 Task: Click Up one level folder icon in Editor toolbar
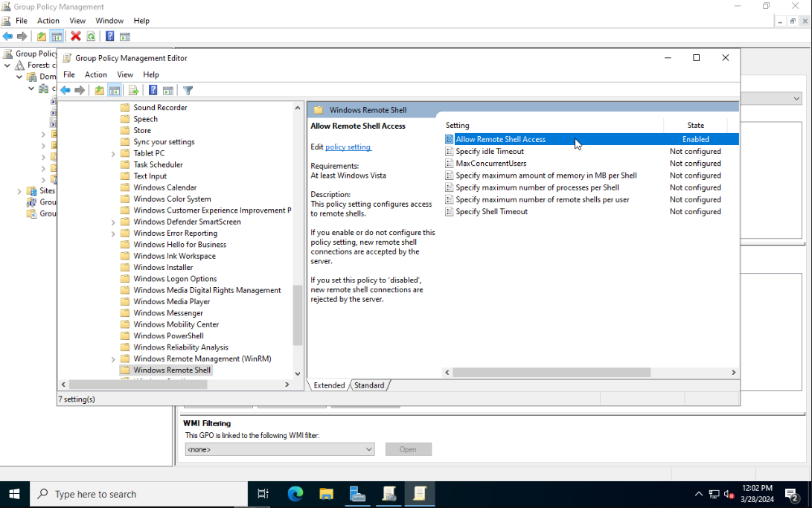(99, 91)
